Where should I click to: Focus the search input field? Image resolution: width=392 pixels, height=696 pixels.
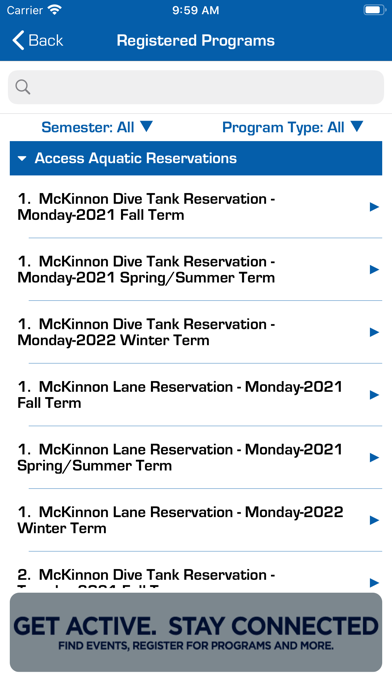coord(196,87)
